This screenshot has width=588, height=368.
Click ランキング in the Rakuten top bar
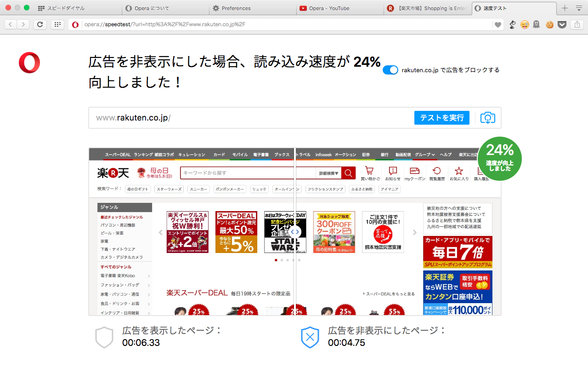pos(143,155)
